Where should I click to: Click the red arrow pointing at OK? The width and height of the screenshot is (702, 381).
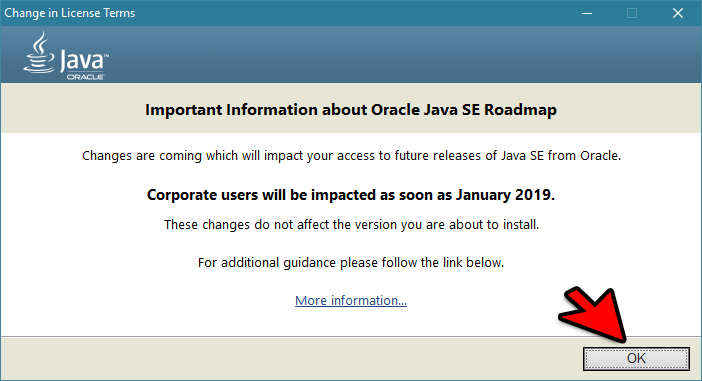click(x=593, y=315)
